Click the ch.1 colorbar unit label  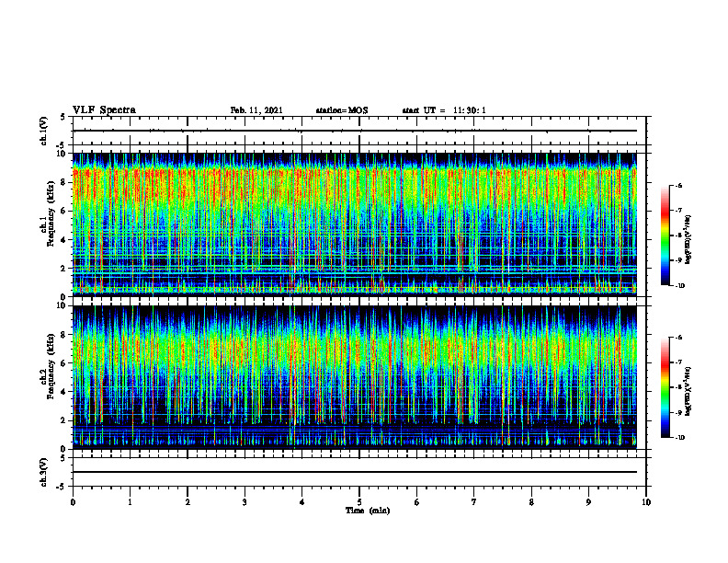pos(688,240)
